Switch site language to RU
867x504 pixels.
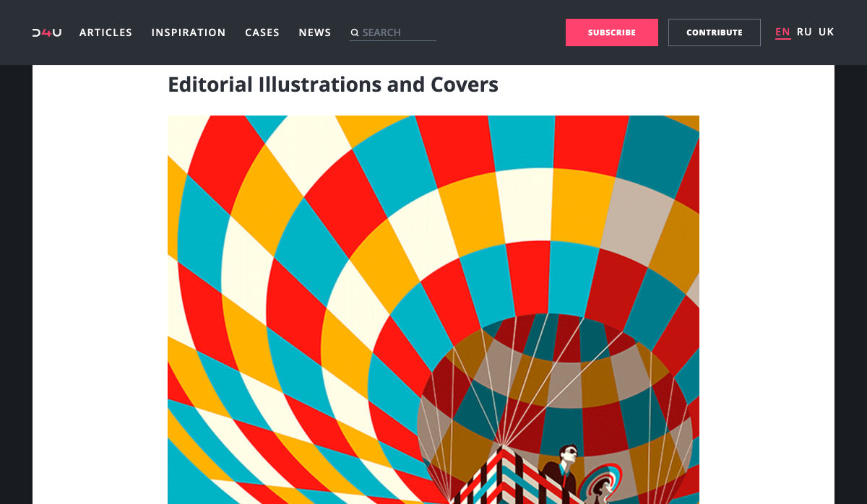[804, 32]
